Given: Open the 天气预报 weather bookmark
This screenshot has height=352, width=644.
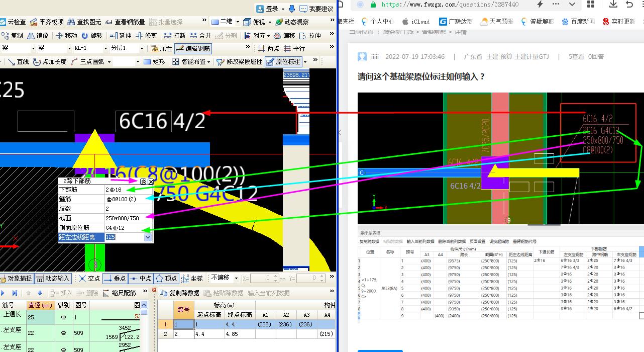Looking at the screenshot, I should (497, 22).
